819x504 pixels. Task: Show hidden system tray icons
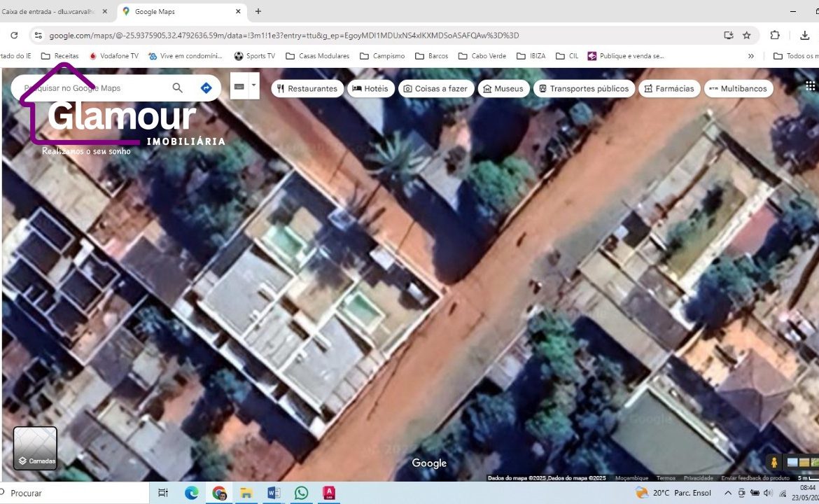tap(728, 493)
